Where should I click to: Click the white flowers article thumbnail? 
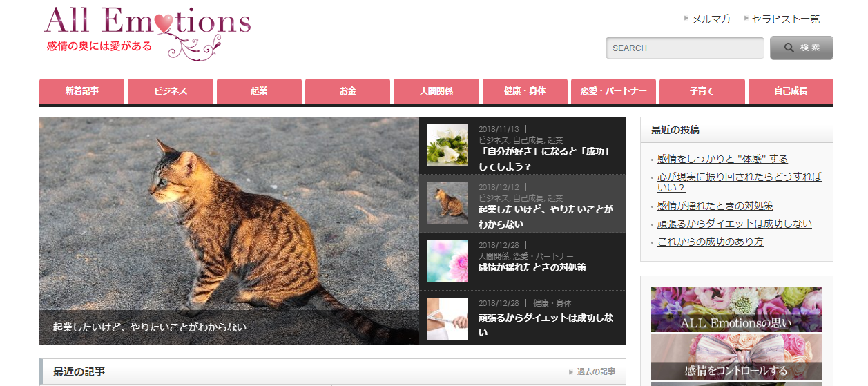tap(447, 145)
